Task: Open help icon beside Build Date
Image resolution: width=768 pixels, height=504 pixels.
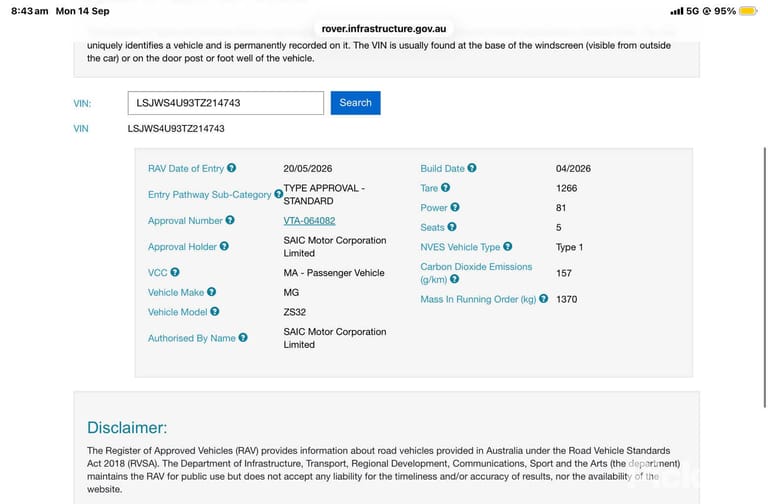Action: coord(472,168)
